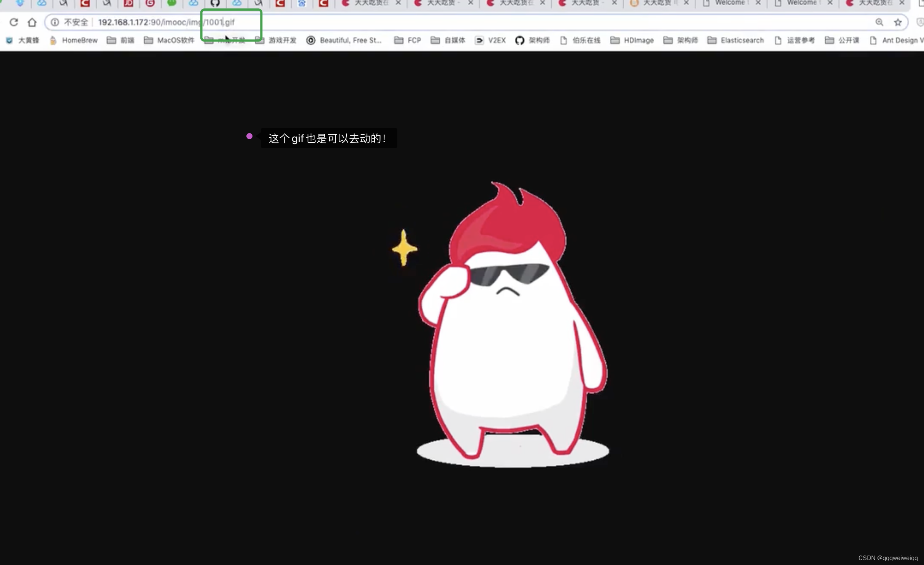Bookmark this page with star icon
Screen dimensions: 924x565
898,22
